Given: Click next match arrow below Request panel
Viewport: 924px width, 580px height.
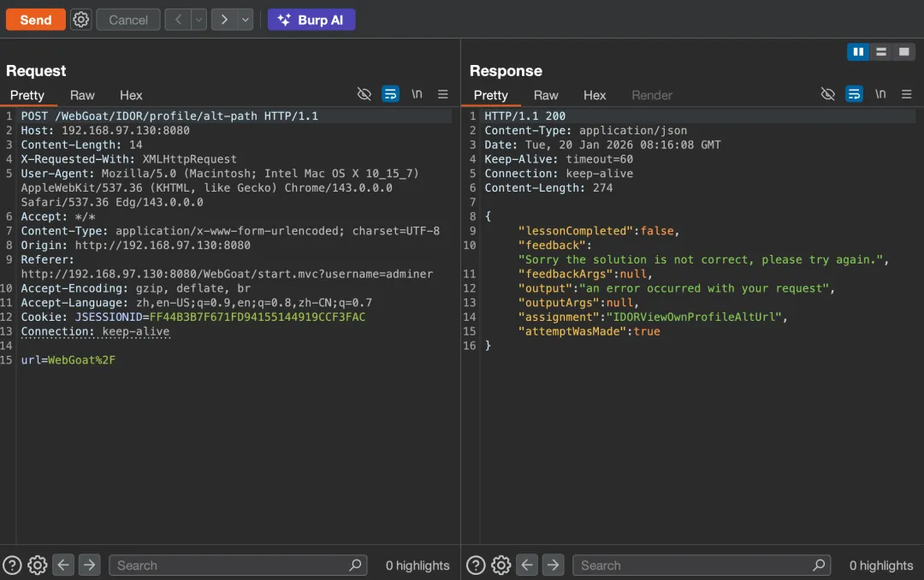Looking at the screenshot, I should tap(89, 565).
